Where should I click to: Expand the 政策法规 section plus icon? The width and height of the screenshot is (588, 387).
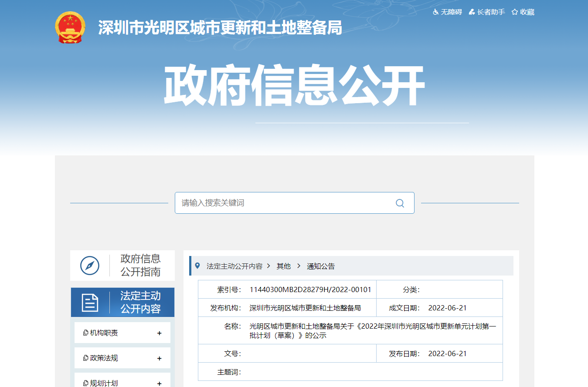[159, 358]
